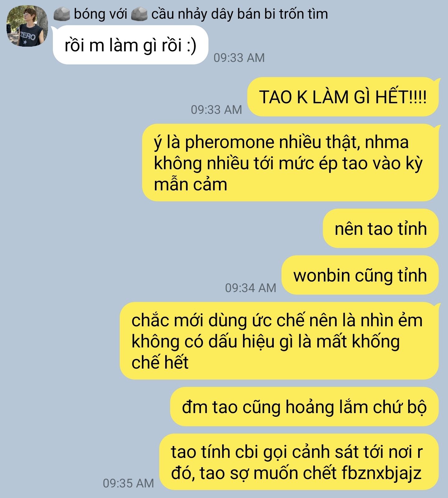
Task: Tap the word "pheromone" in the yellow bubble
Action: pos(230,142)
